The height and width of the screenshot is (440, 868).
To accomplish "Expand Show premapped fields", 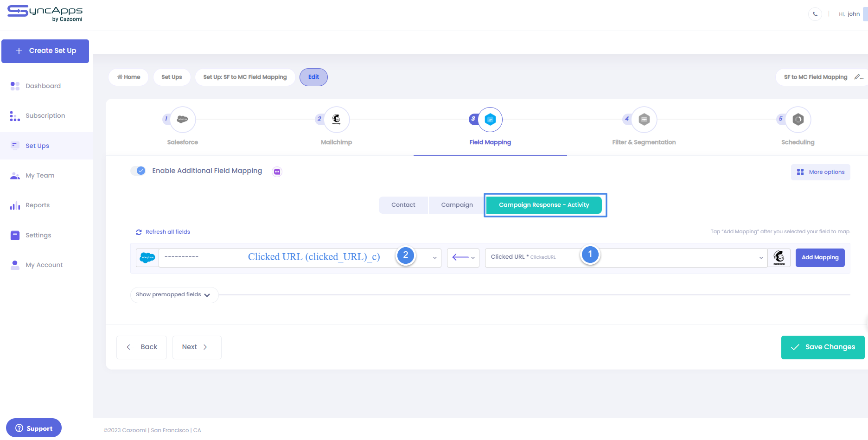I will click(173, 295).
